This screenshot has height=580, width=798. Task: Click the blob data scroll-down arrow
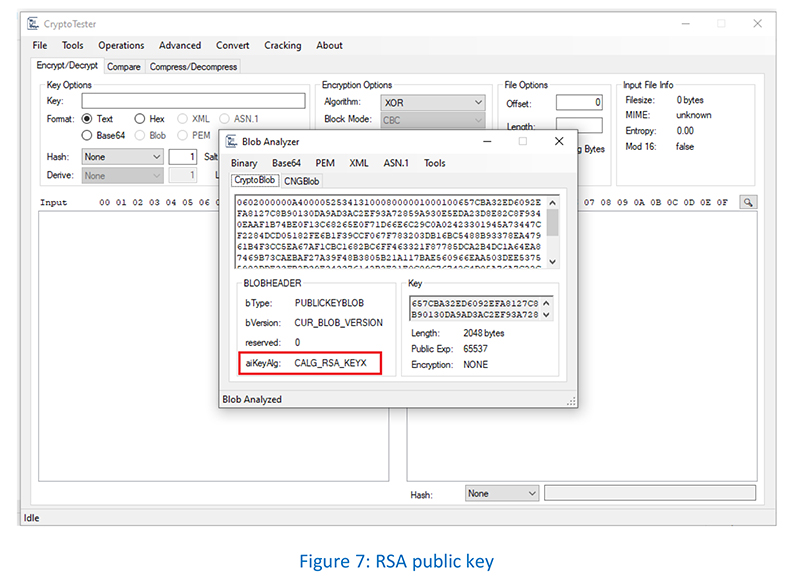[553, 262]
